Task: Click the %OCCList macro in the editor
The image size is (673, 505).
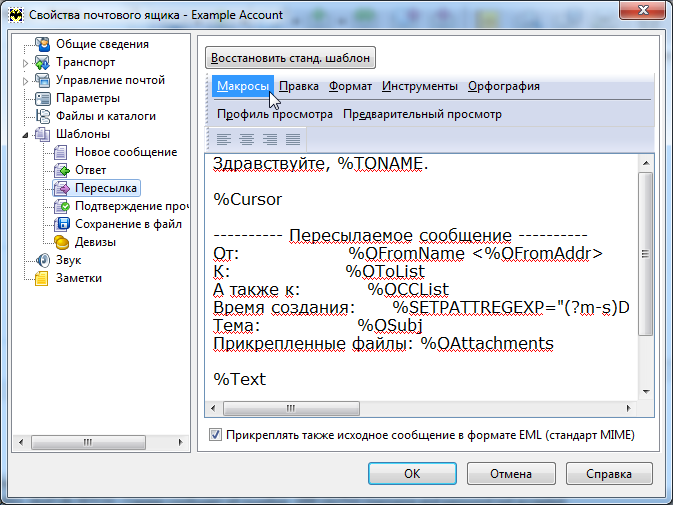Action: point(408,289)
